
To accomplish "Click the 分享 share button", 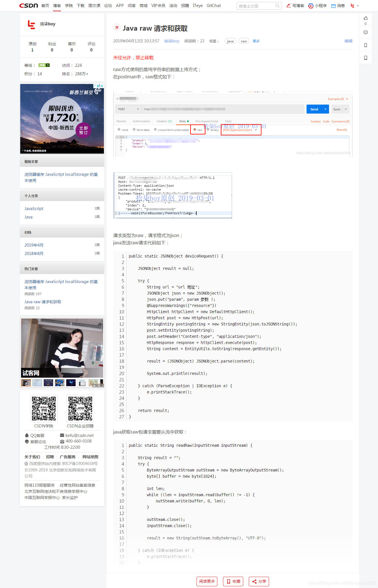I will (259, 581).
